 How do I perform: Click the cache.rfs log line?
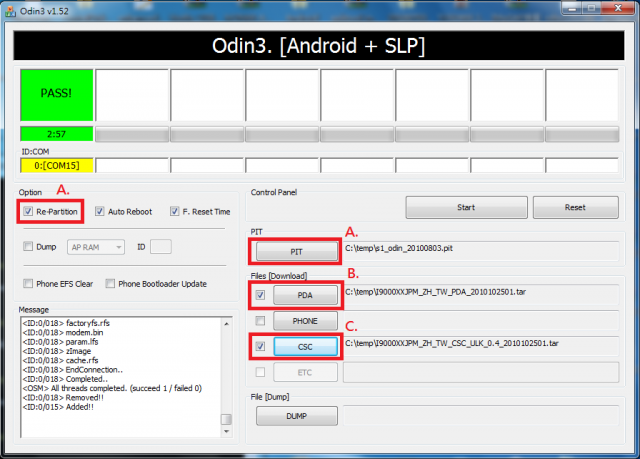coord(60,361)
